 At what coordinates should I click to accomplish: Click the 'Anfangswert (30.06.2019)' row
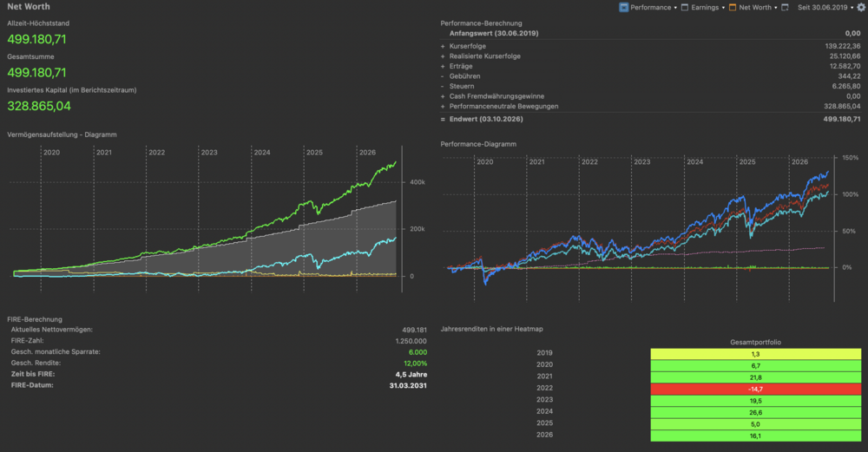650,33
